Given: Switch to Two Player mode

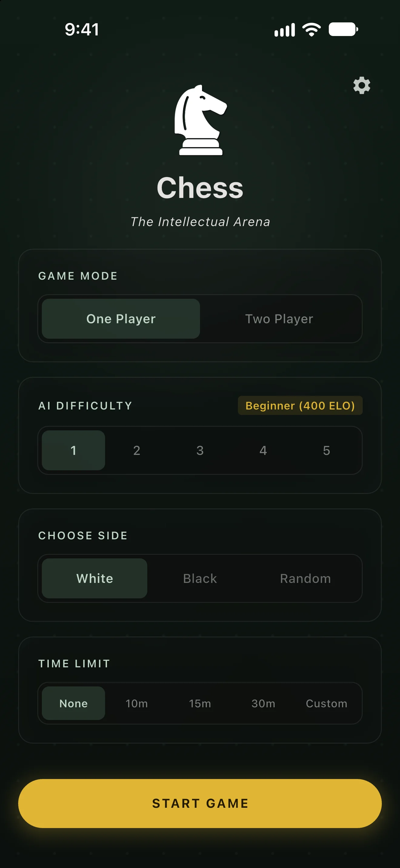Looking at the screenshot, I should point(279,319).
